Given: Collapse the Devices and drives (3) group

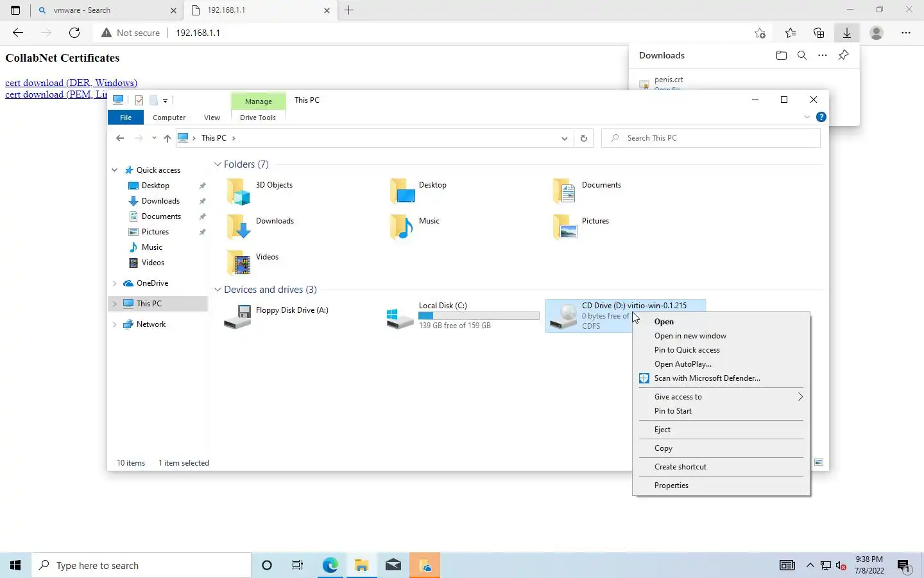Looking at the screenshot, I should 218,290.
